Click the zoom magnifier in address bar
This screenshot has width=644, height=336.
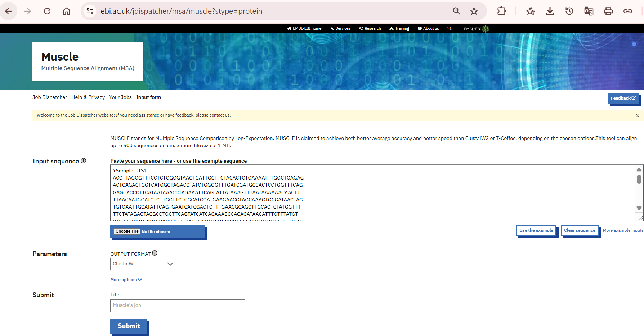(456, 11)
